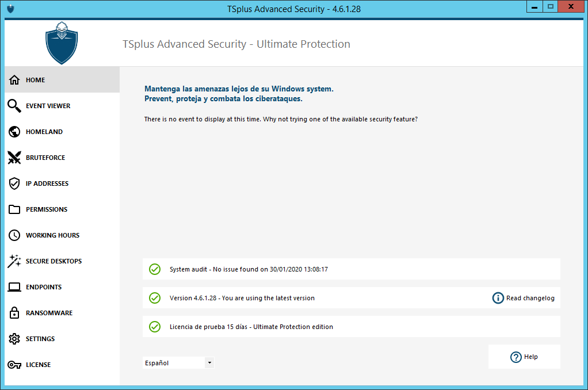Click the IP Addresses shield icon
This screenshot has height=390, width=588.
(x=14, y=183)
